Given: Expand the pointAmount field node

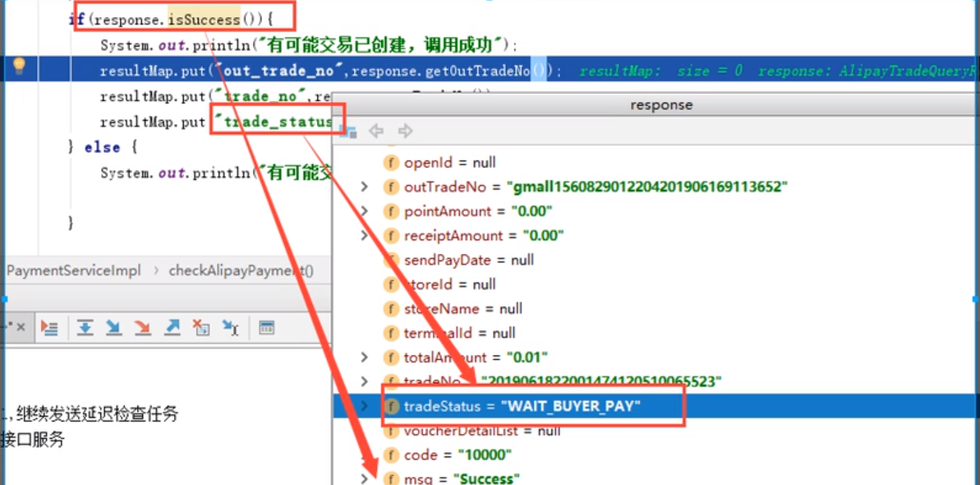Looking at the screenshot, I should pyautogui.click(x=365, y=211).
